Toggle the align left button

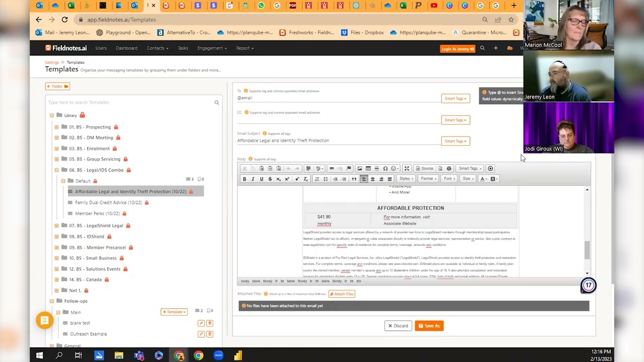(364, 179)
